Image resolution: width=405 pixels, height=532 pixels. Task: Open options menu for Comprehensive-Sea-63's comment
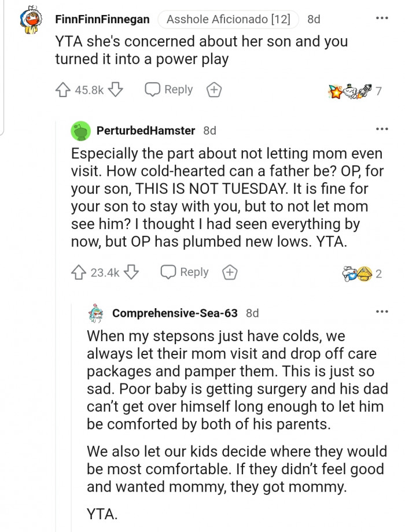(382, 312)
